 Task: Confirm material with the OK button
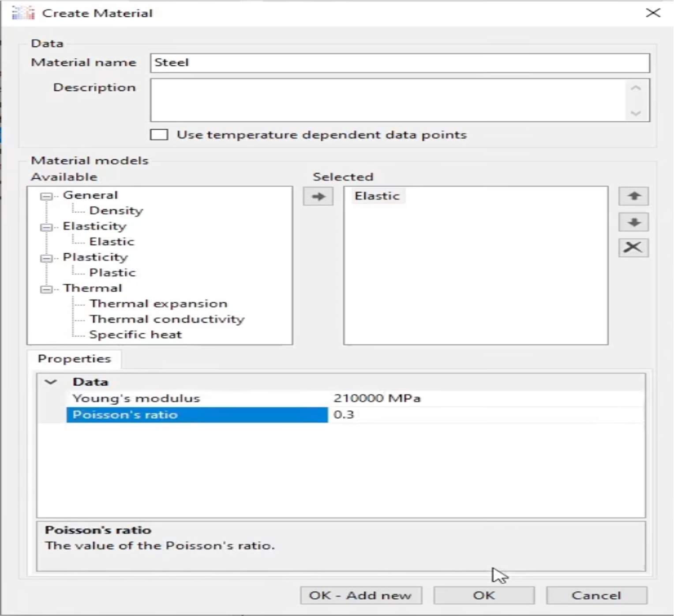coord(484,595)
